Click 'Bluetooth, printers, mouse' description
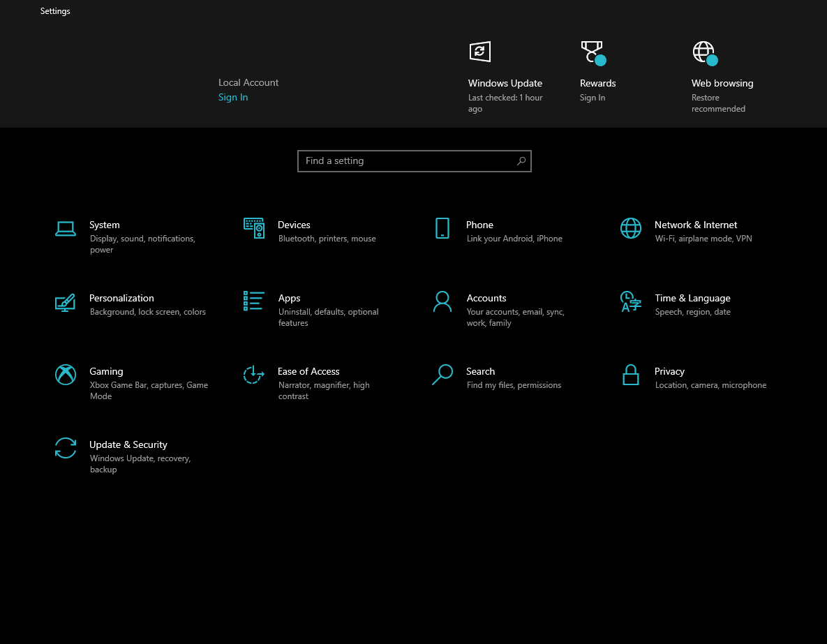This screenshot has width=827, height=644. tap(327, 239)
